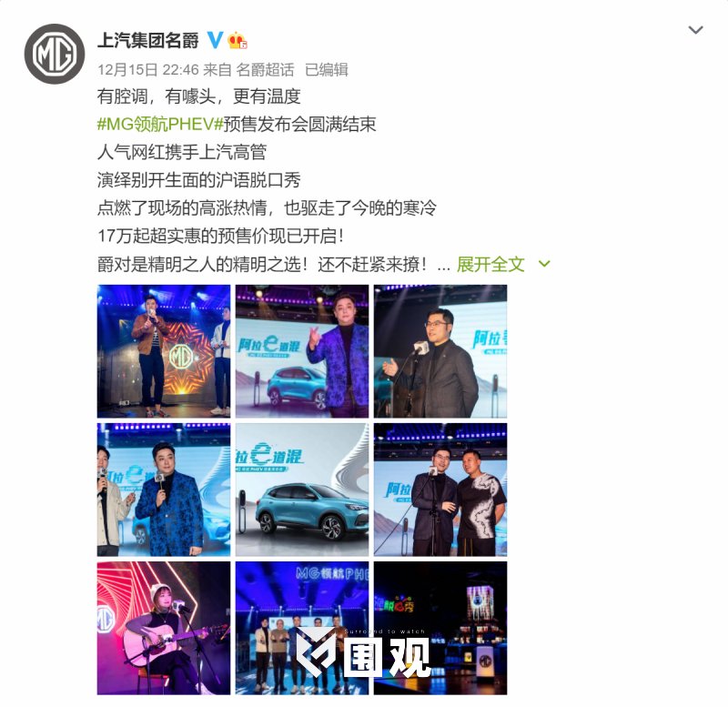The height and width of the screenshot is (707, 728).
Task: Open the 上汽集团名爵 account name
Action: (x=148, y=40)
